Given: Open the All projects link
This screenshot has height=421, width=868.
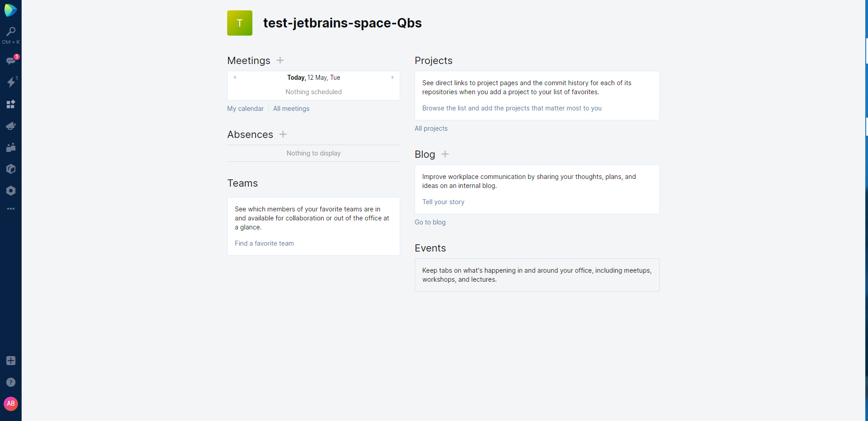Looking at the screenshot, I should pos(431,128).
